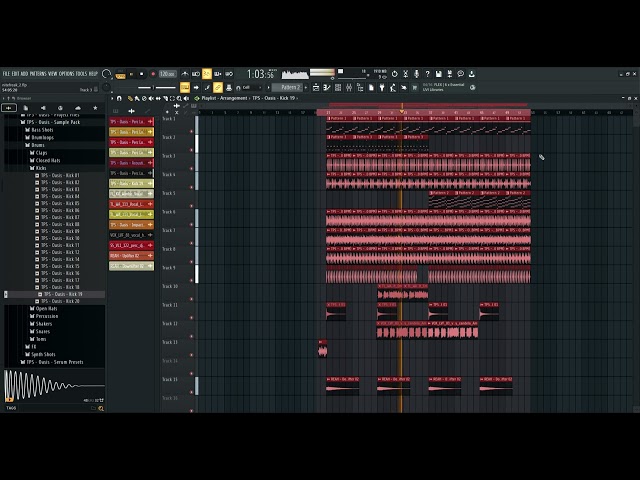The height and width of the screenshot is (480, 640).
Task: Select TPS - Oasis - Kick 01 sample
Action: pos(60,176)
